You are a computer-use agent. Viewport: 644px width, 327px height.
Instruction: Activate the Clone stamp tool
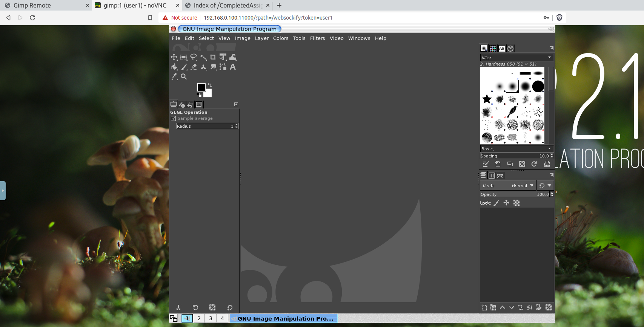coord(203,67)
